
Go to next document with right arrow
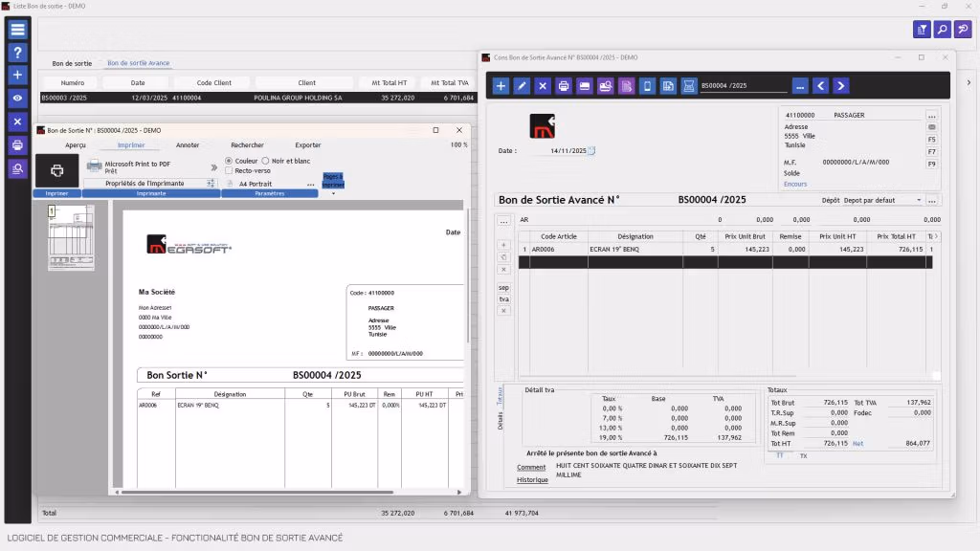(x=841, y=85)
